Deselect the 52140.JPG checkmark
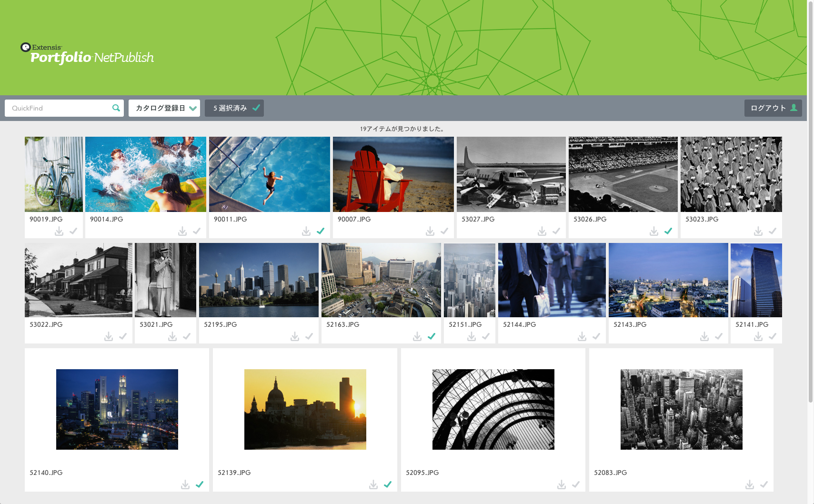Screen dimensions: 814x504 point(200,484)
